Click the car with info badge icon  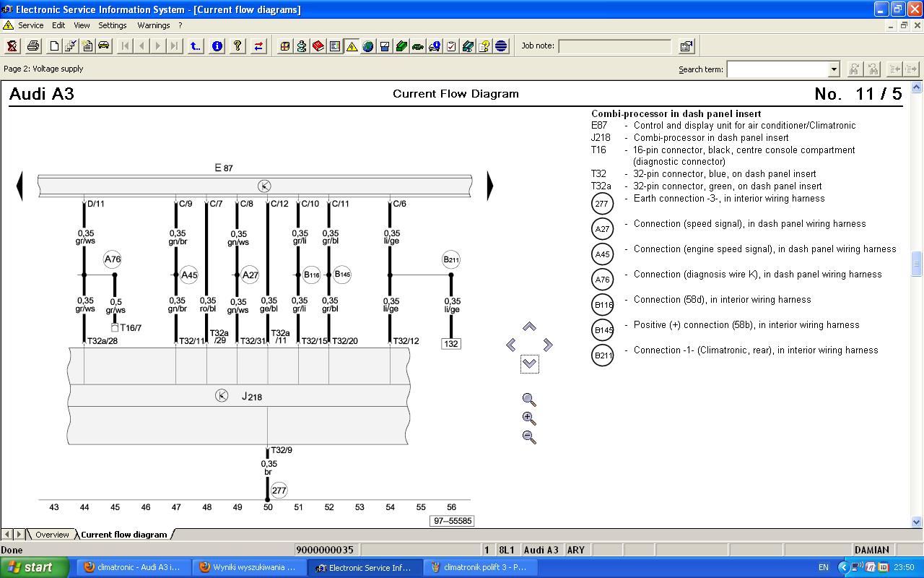(x=435, y=46)
